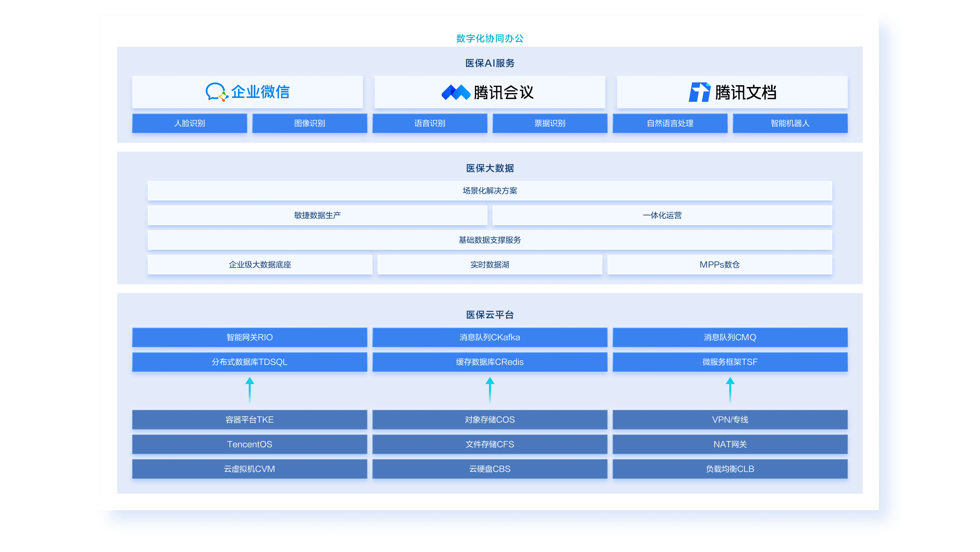Select the 人脸识别 button

(x=190, y=123)
